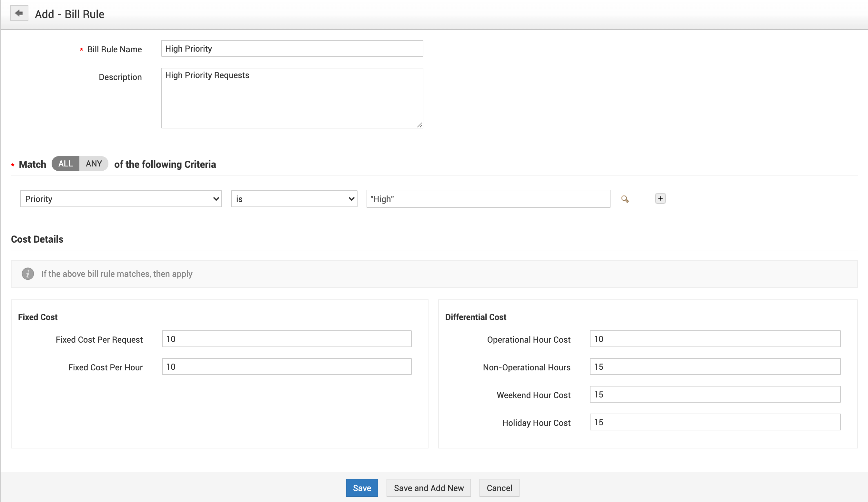The image size is (868, 502).
Task: Add a new criteria row with plus icon
Action: pos(660,199)
